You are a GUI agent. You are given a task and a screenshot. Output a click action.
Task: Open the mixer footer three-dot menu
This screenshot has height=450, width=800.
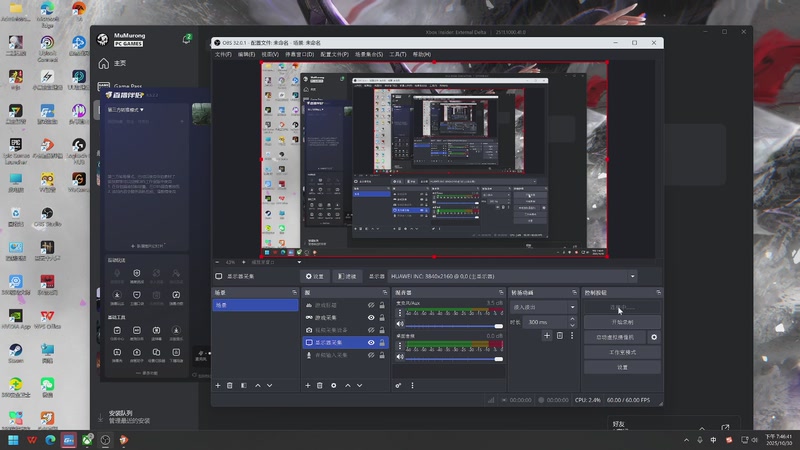coord(412,386)
